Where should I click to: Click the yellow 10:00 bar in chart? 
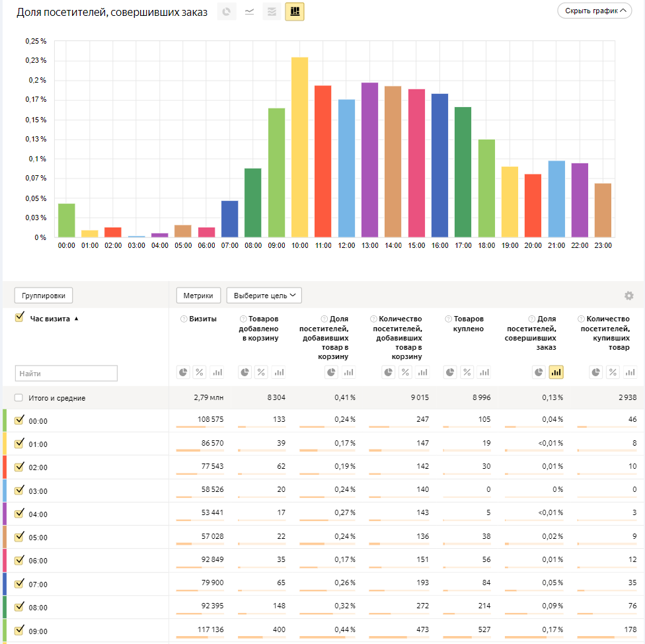(x=299, y=147)
